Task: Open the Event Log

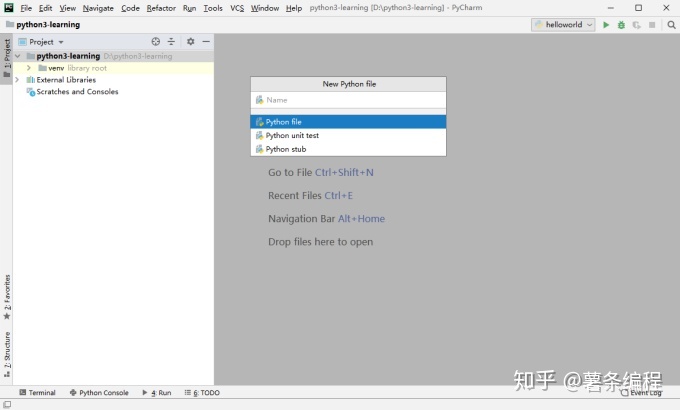Action: 641,393
